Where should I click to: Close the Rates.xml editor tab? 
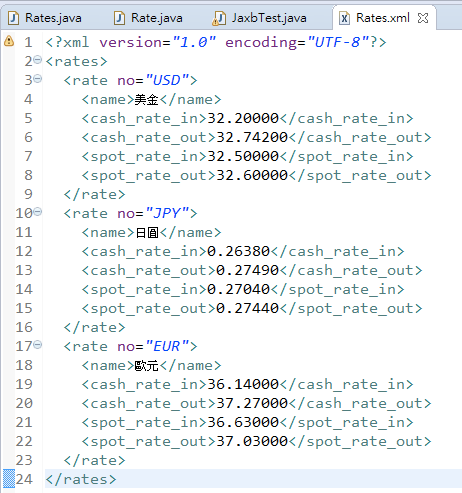[423, 18]
